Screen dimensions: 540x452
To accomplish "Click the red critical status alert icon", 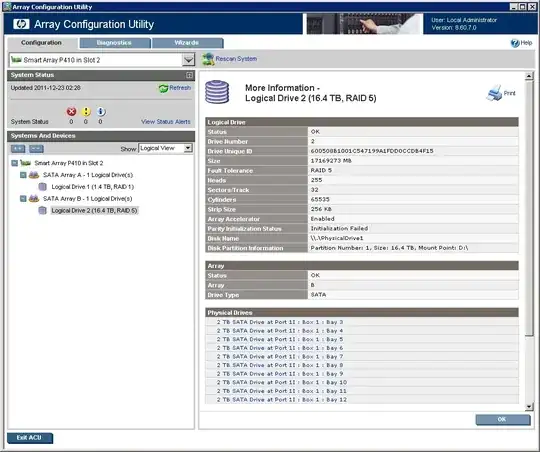I will click(71, 112).
